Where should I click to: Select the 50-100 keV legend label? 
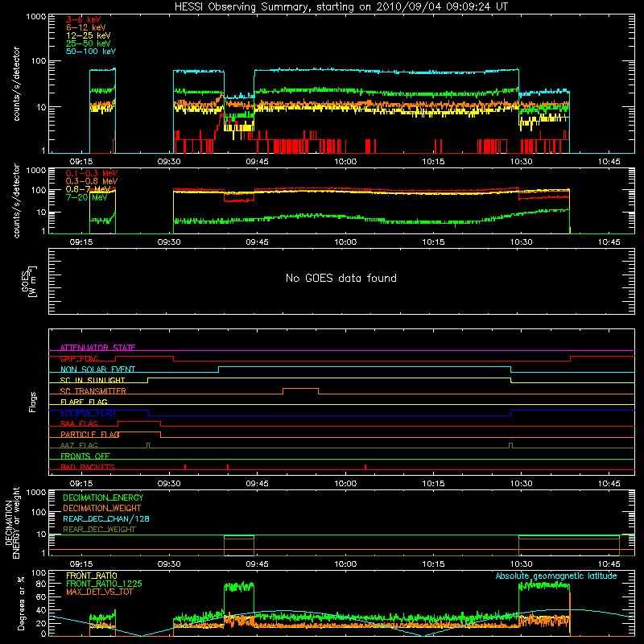[x=90, y=52]
